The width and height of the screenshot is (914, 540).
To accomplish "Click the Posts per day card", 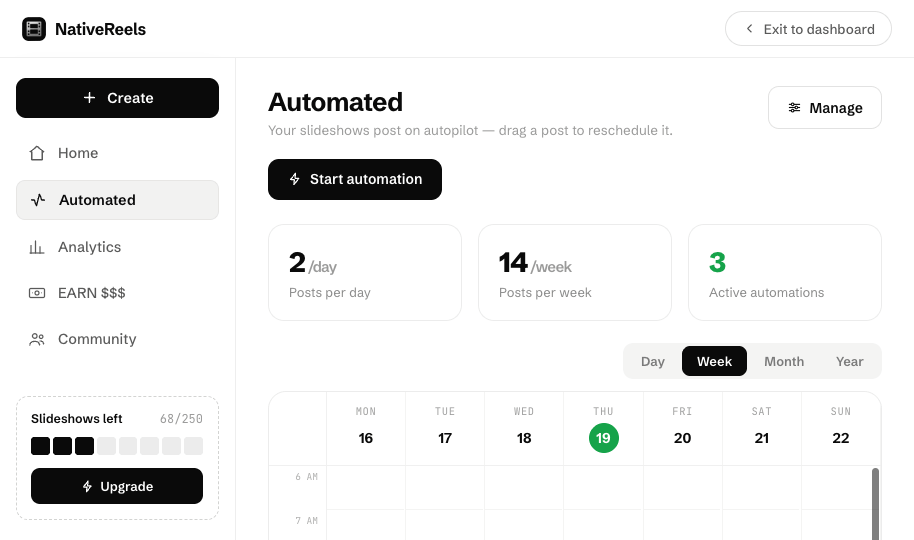I will click(x=365, y=272).
